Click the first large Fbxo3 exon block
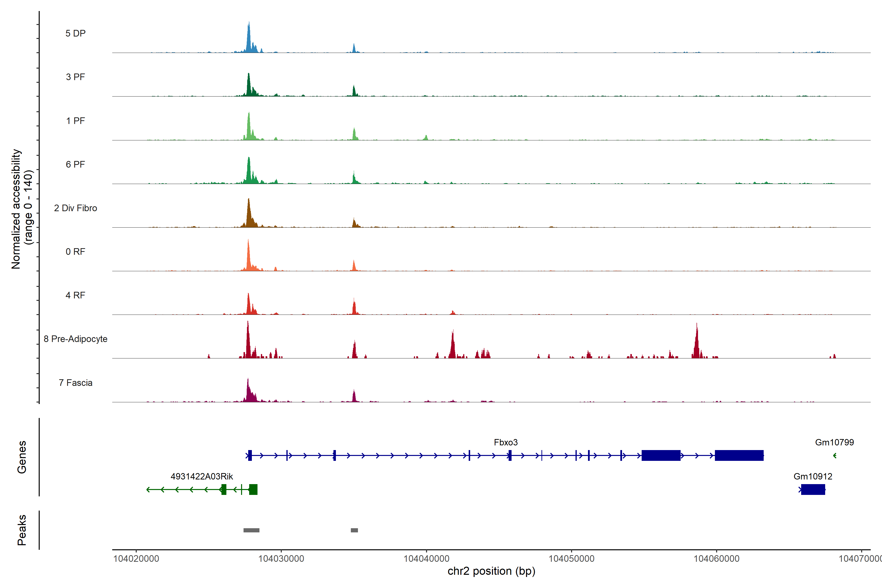The height and width of the screenshot is (588, 882). pyautogui.click(x=661, y=455)
